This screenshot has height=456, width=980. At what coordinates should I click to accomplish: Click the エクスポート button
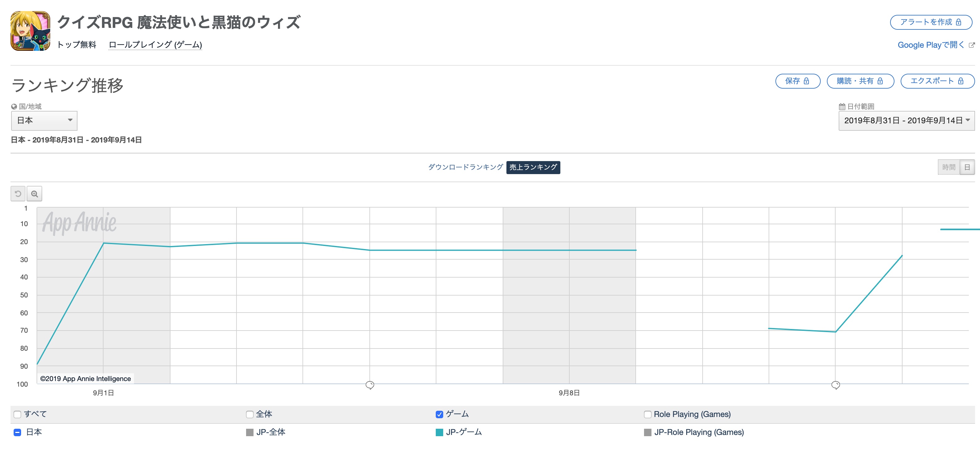pyautogui.click(x=938, y=81)
